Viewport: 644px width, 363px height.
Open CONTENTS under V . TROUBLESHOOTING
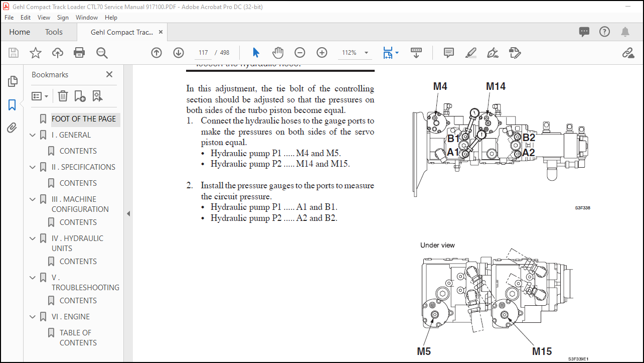pos(78,301)
